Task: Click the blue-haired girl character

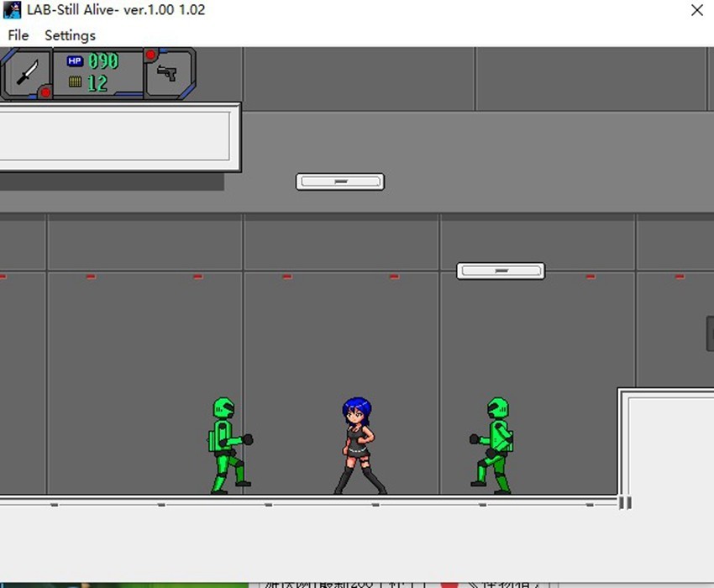Action: click(359, 445)
